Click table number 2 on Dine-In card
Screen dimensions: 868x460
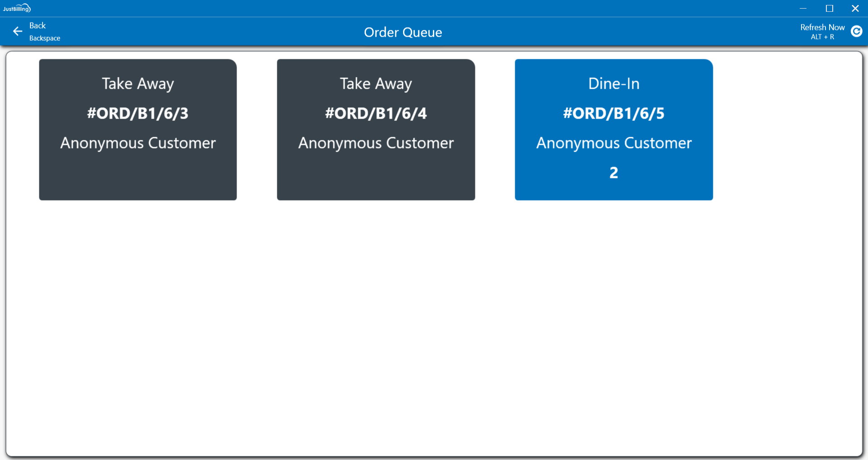[x=613, y=172]
